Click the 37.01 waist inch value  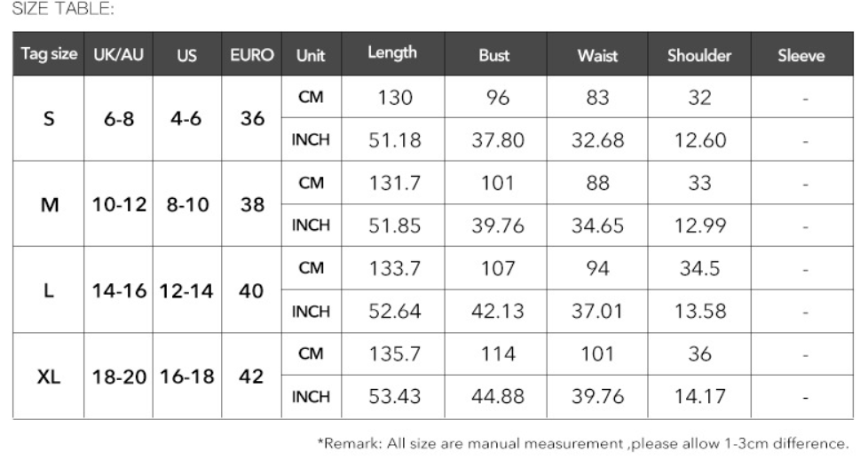[x=597, y=311]
